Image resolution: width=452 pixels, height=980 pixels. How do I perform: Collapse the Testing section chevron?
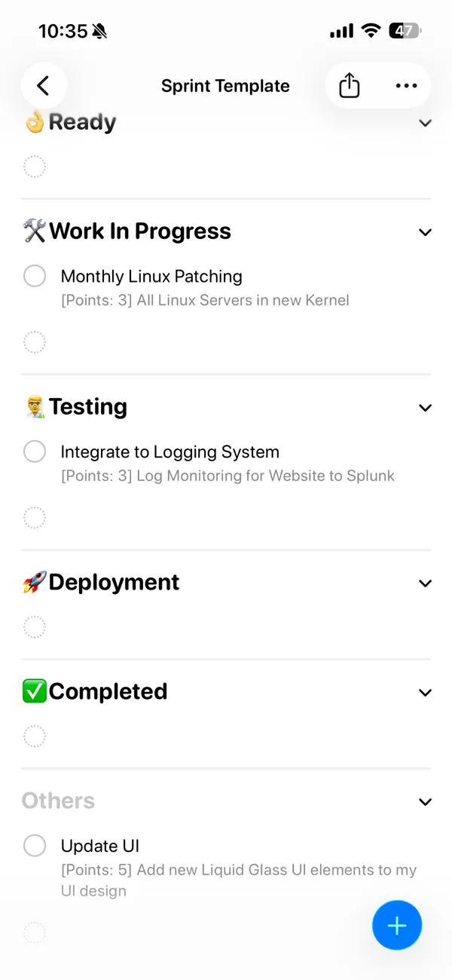425,407
